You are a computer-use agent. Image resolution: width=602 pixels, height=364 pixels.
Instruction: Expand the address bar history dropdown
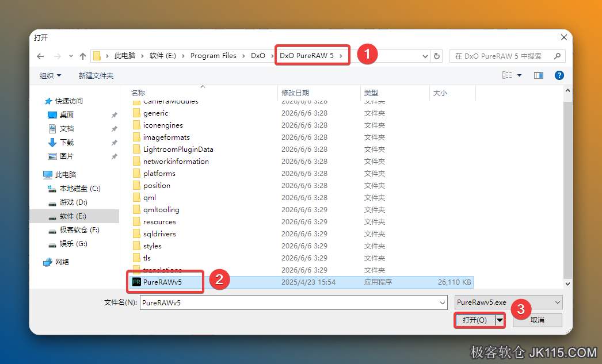(x=425, y=56)
